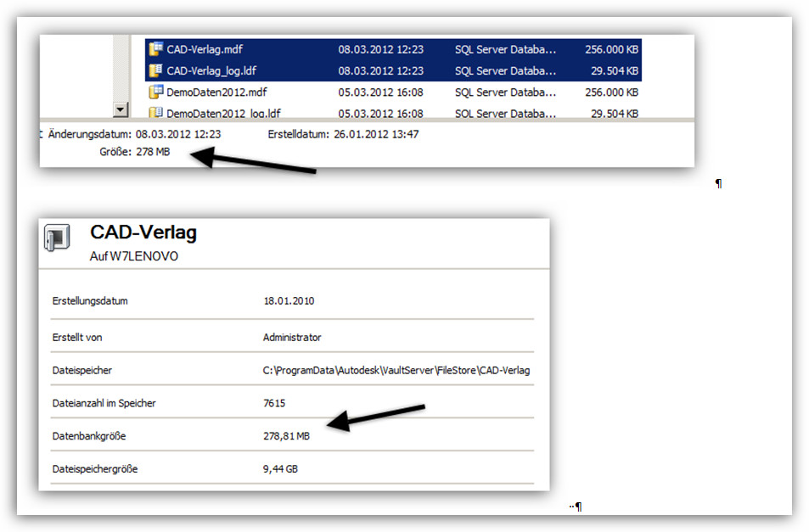This screenshot has height=532, width=809.
Task: Click the bold CAD-Verlag vault heading
Action: [x=143, y=232]
